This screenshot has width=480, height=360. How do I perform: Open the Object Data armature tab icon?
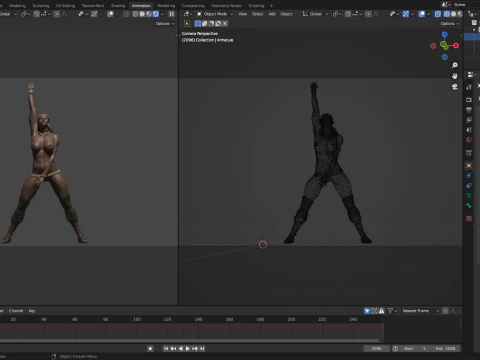point(469,196)
